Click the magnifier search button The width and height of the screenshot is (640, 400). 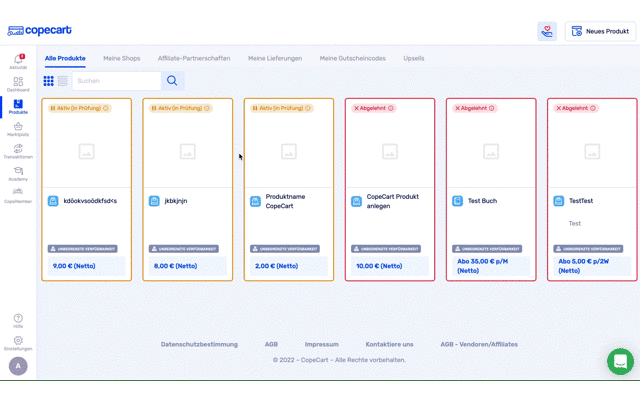(x=172, y=81)
